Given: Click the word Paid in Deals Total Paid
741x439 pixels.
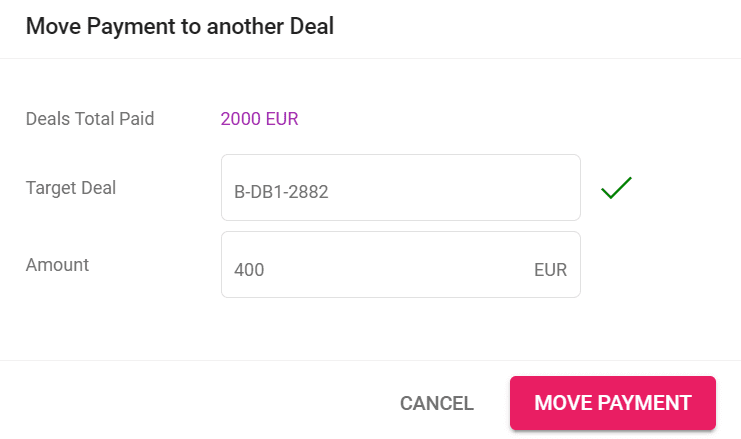Looking at the screenshot, I should click(x=136, y=120).
